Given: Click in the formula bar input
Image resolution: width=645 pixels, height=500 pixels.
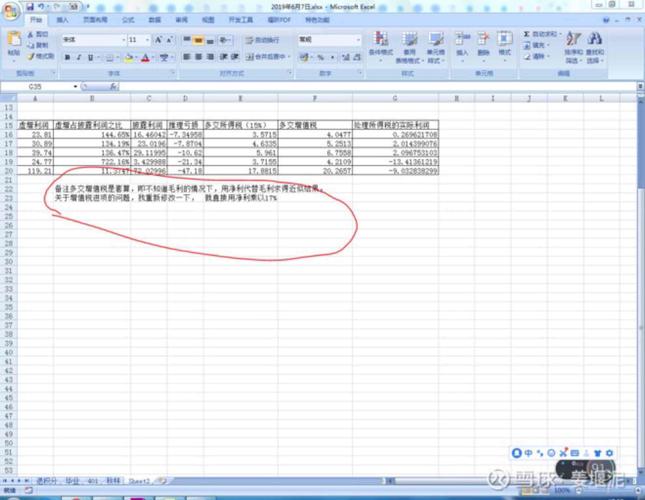Looking at the screenshot, I should point(378,86).
